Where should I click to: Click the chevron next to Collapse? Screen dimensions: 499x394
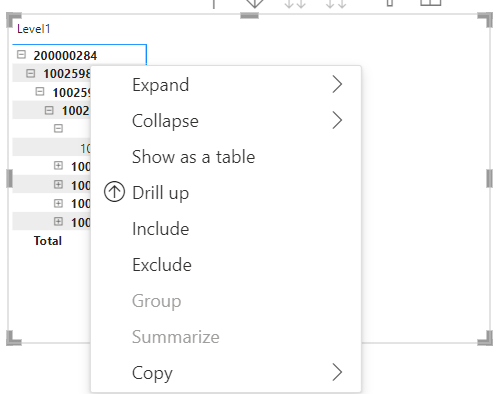click(x=337, y=120)
